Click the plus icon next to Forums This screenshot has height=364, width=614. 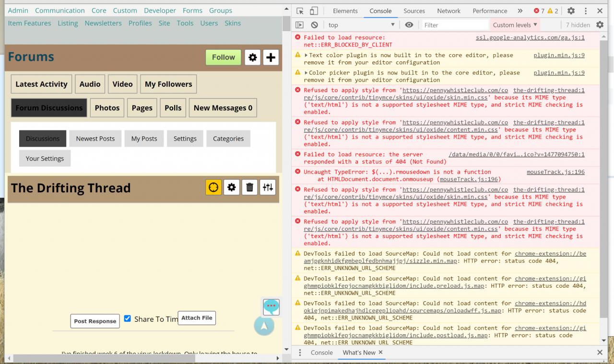[x=271, y=58]
